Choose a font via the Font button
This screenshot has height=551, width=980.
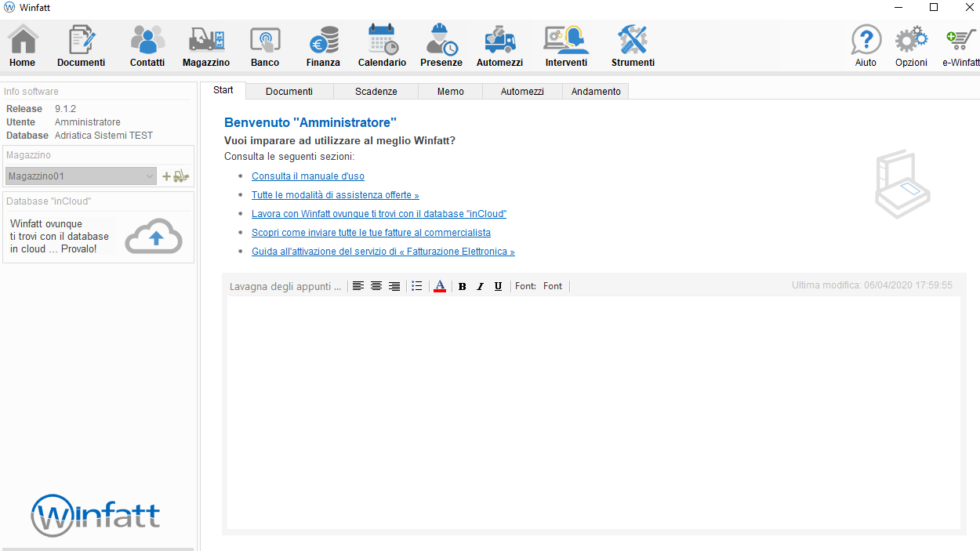coord(553,286)
